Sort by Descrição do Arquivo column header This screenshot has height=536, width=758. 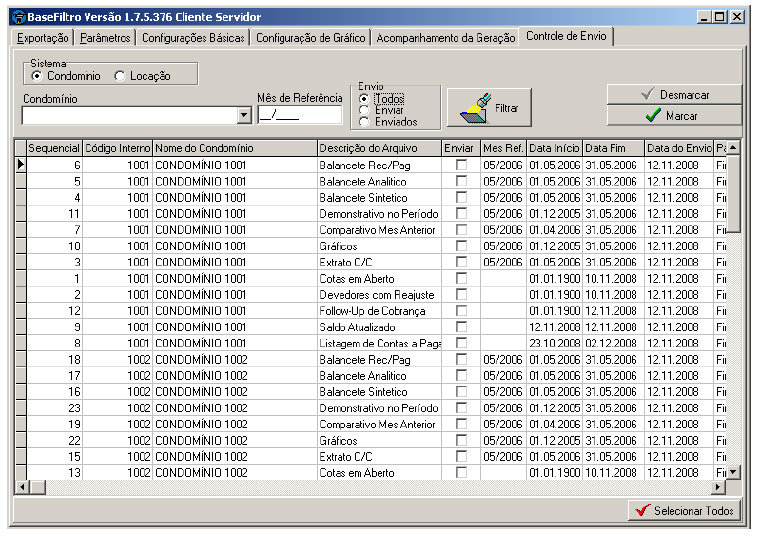379,148
